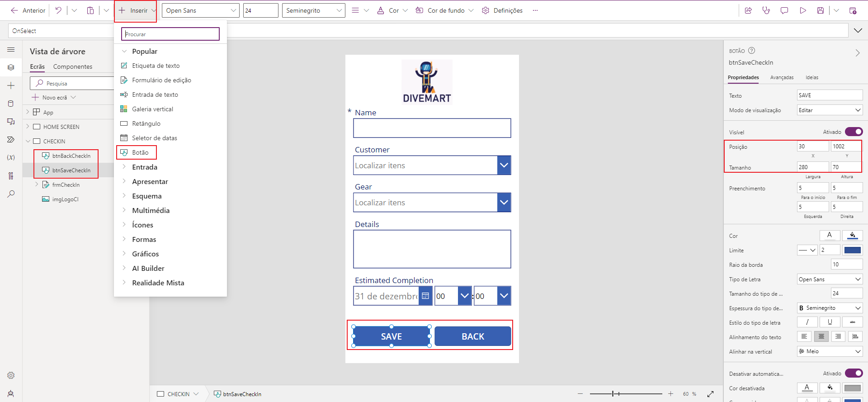The height and width of the screenshot is (402, 868).
Task: Click the BACK button on the canvas
Action: 473,336
